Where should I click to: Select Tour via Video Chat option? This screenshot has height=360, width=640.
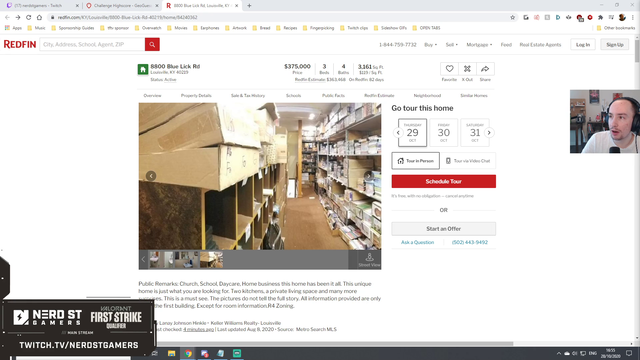click(468, 161)
